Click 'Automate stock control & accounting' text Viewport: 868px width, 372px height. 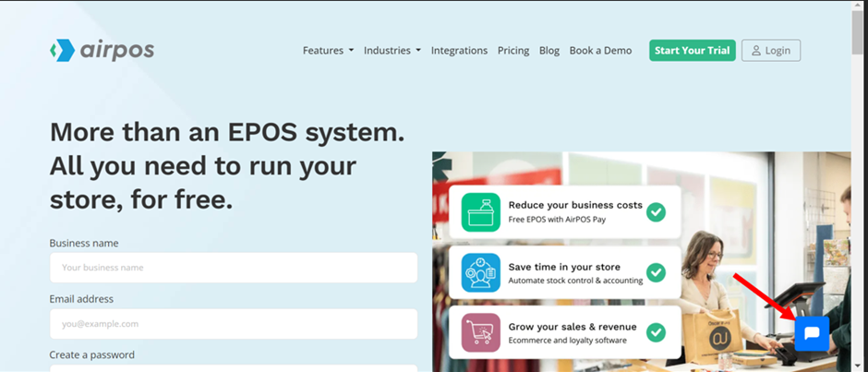coord(575,281)
